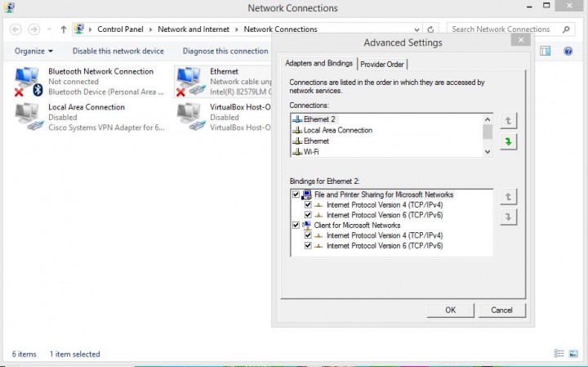
Task: Click the Forward navigation arrow
Action: click(33, 29)
